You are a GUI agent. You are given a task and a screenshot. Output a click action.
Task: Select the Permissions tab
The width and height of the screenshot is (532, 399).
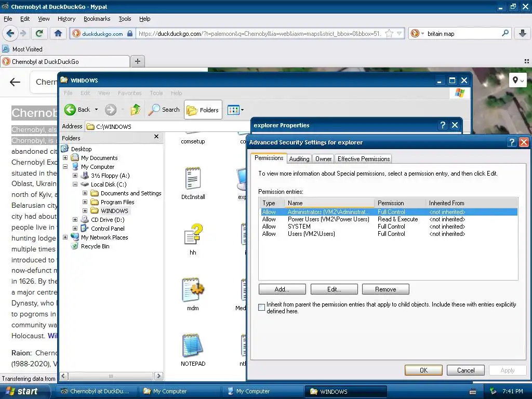click(269, 158)
